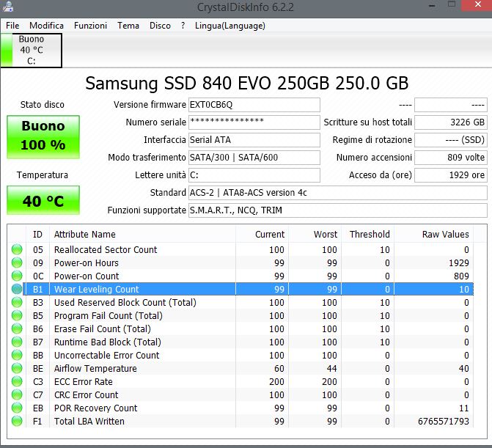Click the Versione firmware field EXT0CB6Q

click(x=254, y=105)
